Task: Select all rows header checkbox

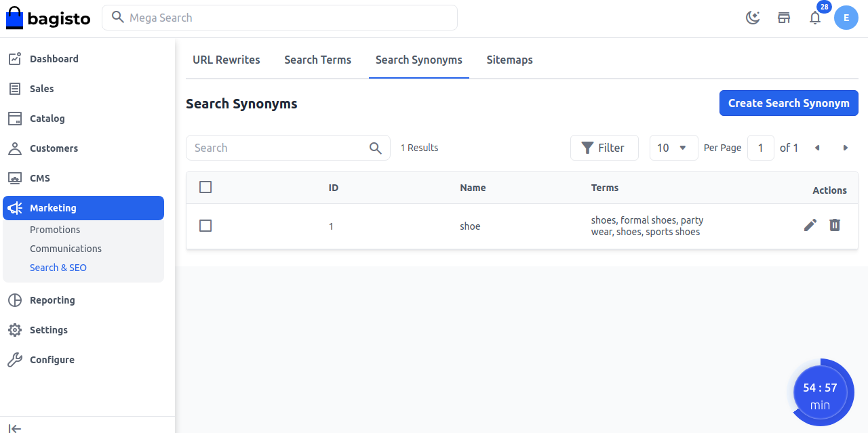Action: (x=205, y=187)
